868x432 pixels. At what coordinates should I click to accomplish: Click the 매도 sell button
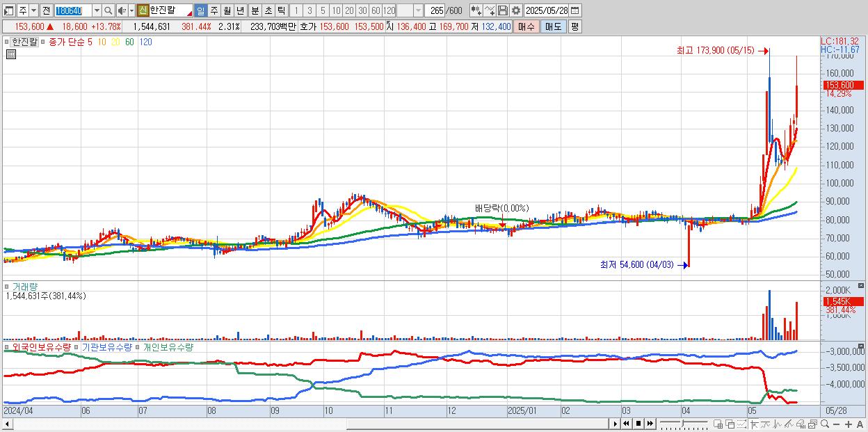click(554, 26)
